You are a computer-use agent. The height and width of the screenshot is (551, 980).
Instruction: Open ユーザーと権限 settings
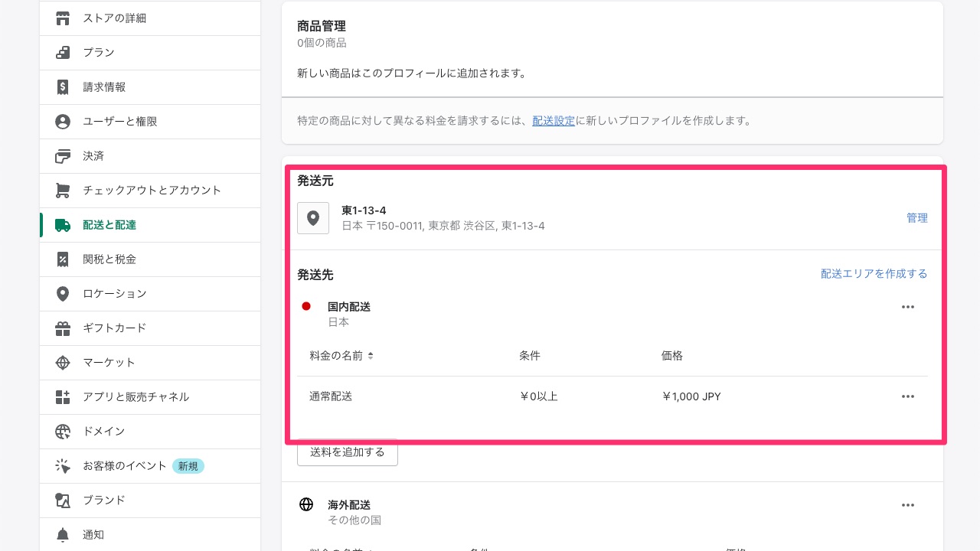[150, 122]
